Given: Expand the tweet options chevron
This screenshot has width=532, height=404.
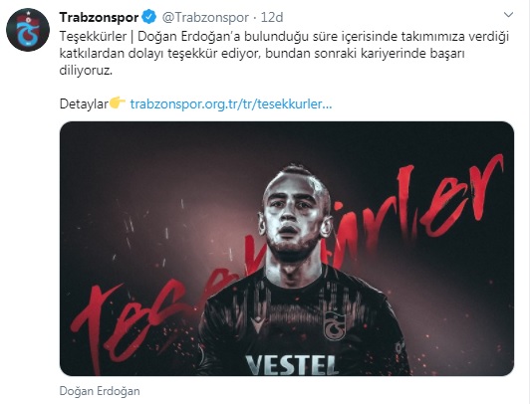Looking at the screenshot, I should click(508, 15).
